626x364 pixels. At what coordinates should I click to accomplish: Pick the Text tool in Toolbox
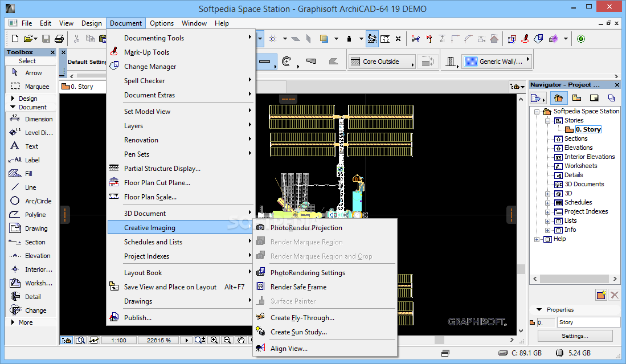click(x=30, y=146)
